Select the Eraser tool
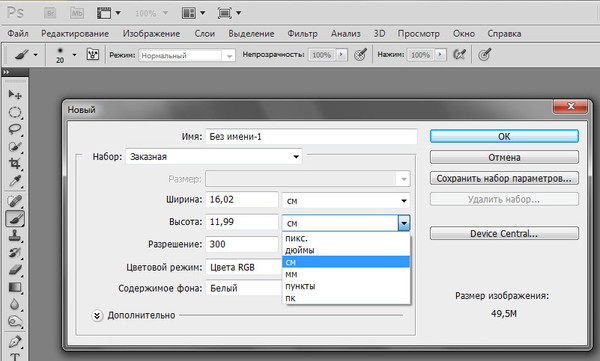The width and height of the screenshot is (600, 361). (15, 270)
